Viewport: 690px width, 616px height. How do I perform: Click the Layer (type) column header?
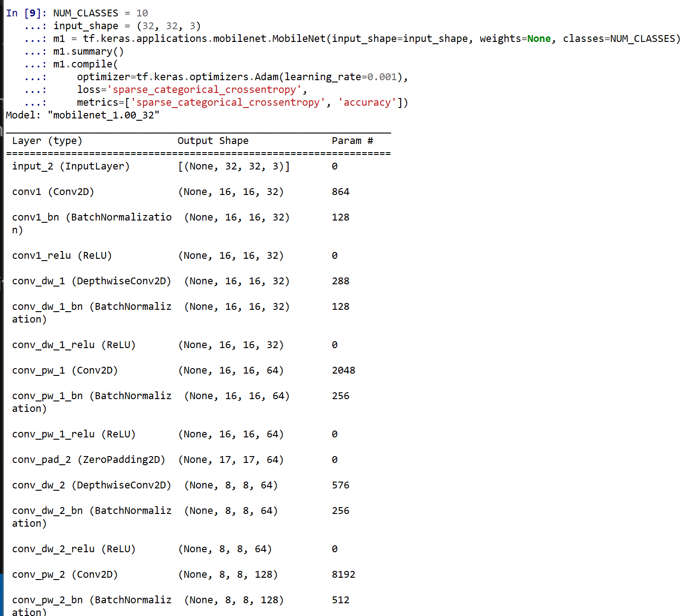click(47, 141)
